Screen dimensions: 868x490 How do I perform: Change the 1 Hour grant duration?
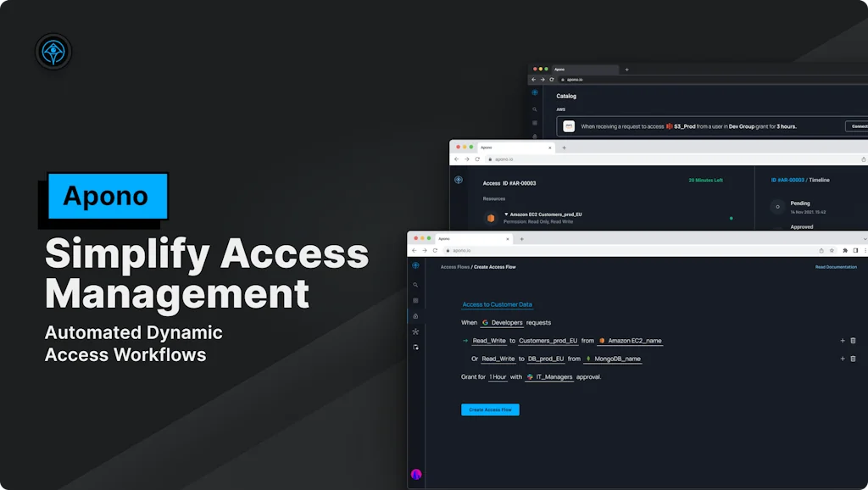point(498,377)
